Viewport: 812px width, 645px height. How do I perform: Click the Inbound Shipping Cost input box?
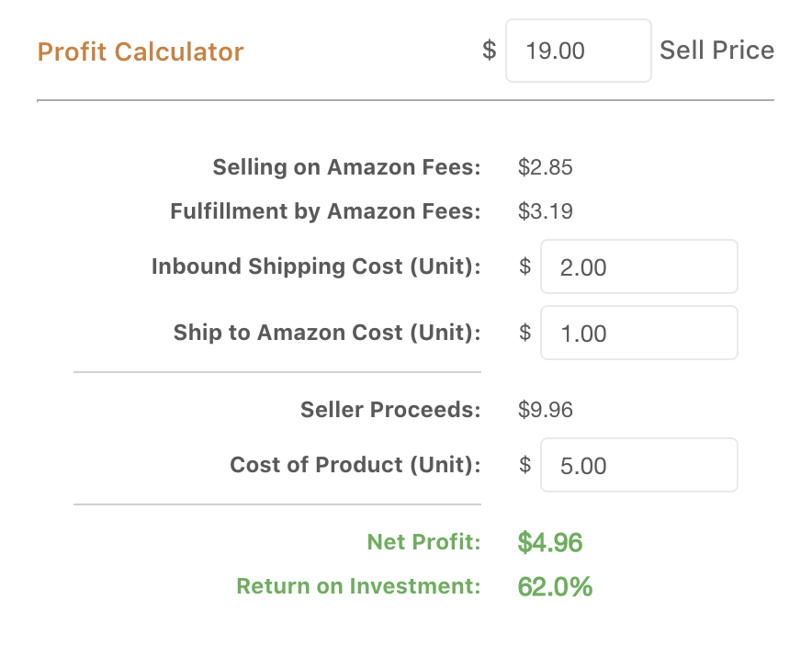point(638,267)
